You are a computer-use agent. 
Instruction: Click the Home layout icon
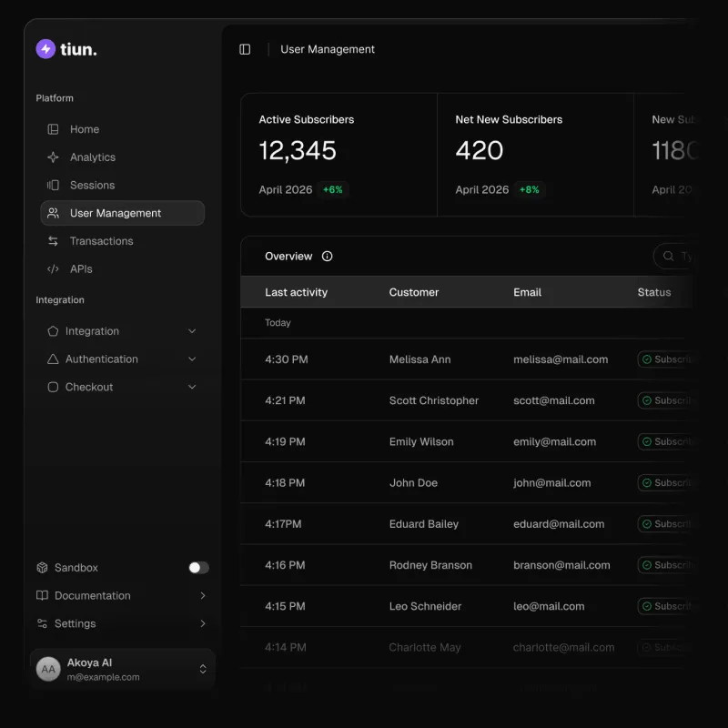tap(53, 129)
